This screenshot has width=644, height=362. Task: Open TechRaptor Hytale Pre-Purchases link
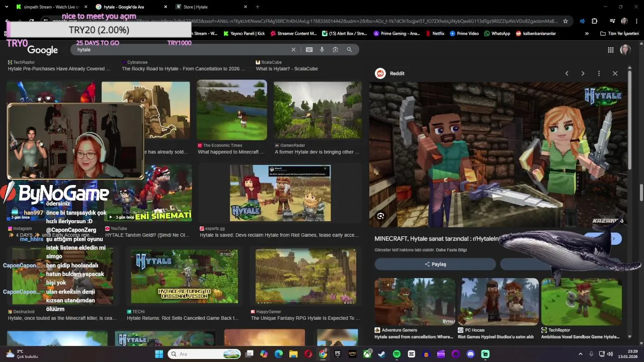(x=59, y=69)
